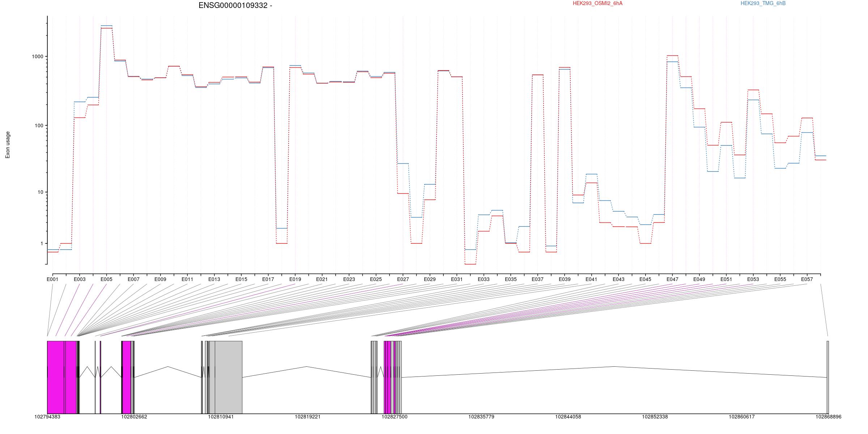This screenshot has height=434, width=868.
Task: Select the HEK293_TMG_6hB legend label
Action: [763, 3]
